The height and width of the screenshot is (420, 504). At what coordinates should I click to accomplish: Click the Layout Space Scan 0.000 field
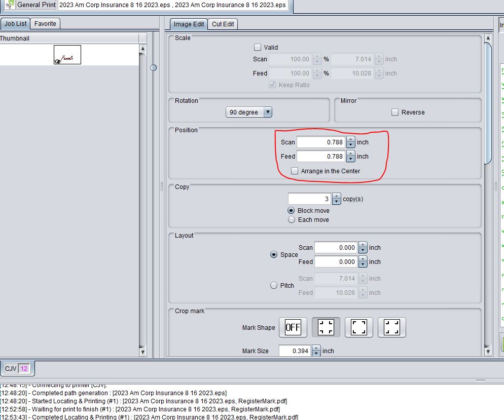336,247
